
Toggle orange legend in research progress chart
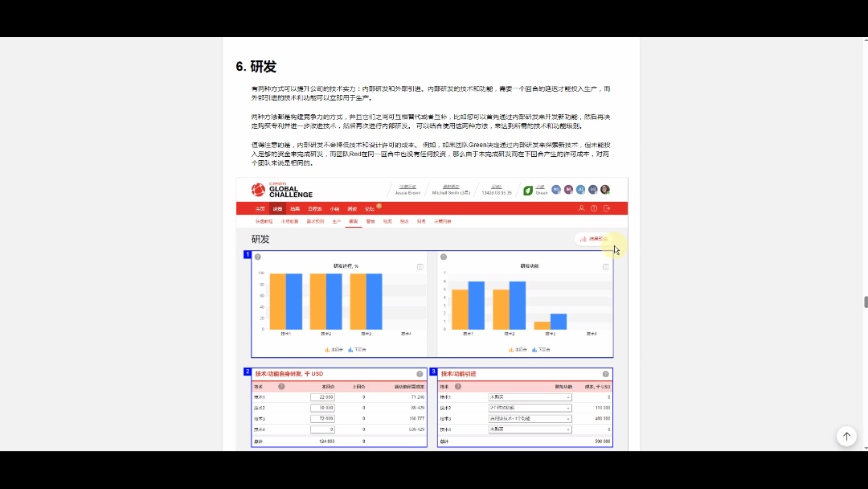334,350
